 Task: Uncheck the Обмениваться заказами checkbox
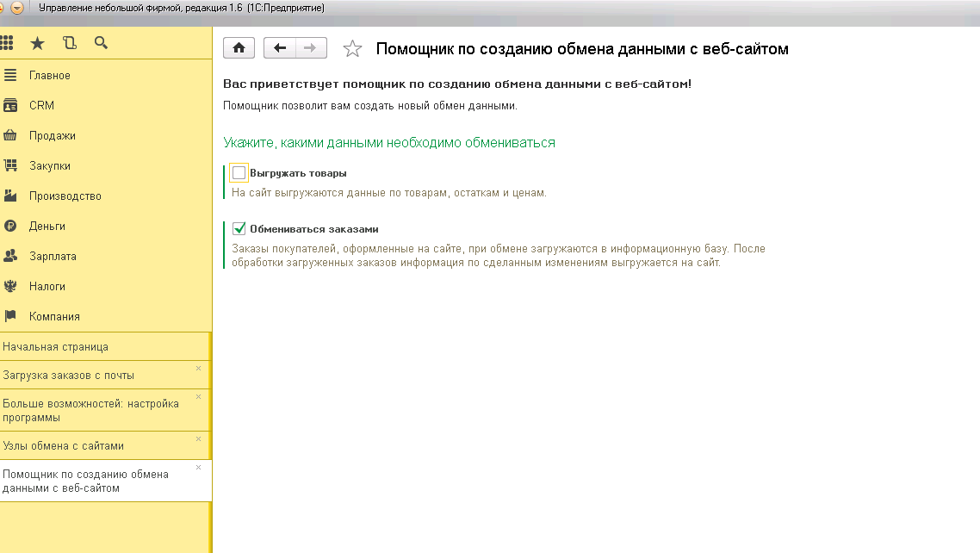tap(239, 229)
